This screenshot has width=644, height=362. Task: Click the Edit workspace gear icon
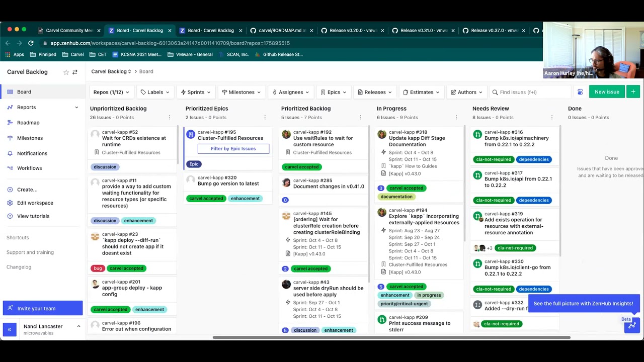click(x=10, y=203)
